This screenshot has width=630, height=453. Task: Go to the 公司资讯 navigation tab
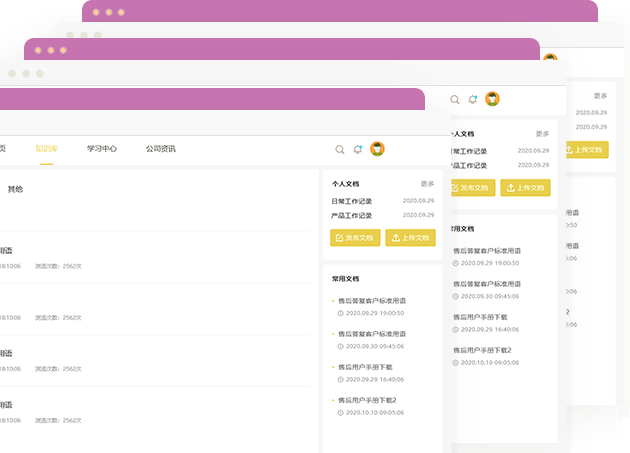160,148
